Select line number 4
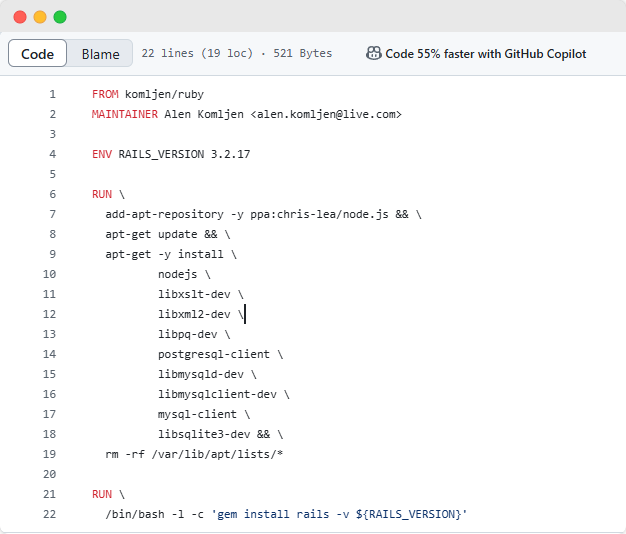The image size is (626, 534). coord(53,154)
